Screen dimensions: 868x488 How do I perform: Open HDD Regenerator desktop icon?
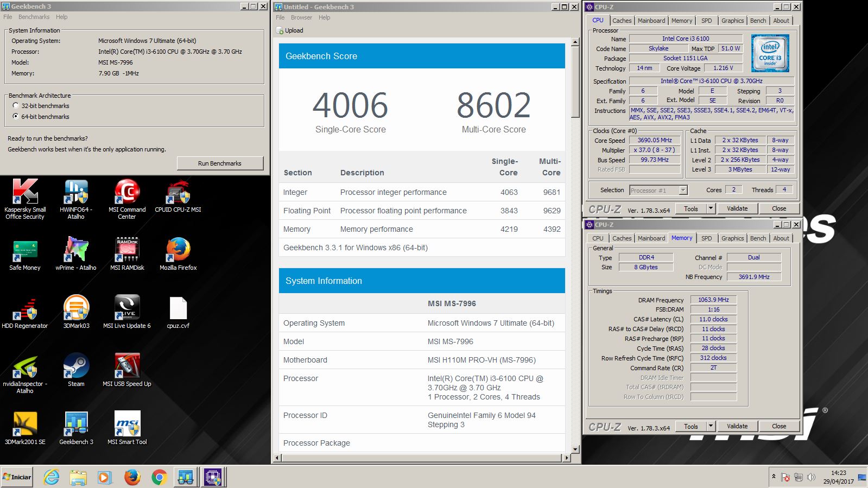click(x=25, y=312)
